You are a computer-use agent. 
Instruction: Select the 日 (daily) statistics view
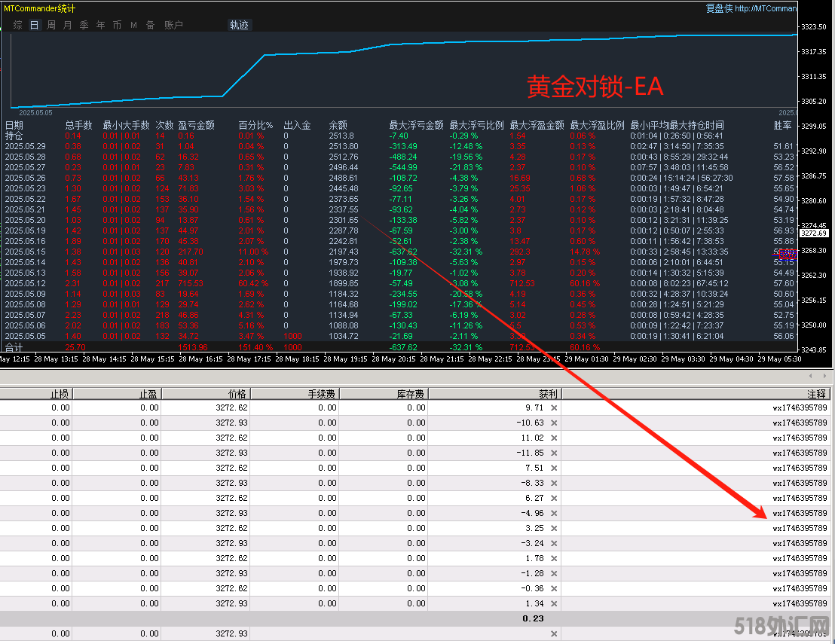[x=35, y=25]
